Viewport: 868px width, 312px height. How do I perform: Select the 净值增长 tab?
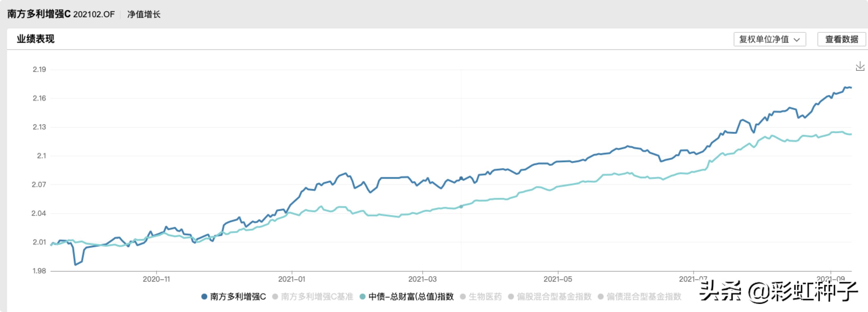[x=144, y=14]
